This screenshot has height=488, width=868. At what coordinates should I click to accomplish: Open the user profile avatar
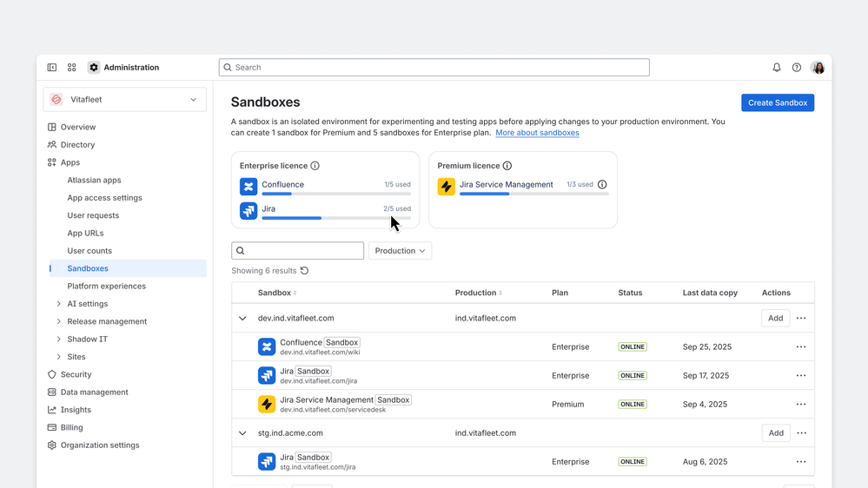[818, 68]
